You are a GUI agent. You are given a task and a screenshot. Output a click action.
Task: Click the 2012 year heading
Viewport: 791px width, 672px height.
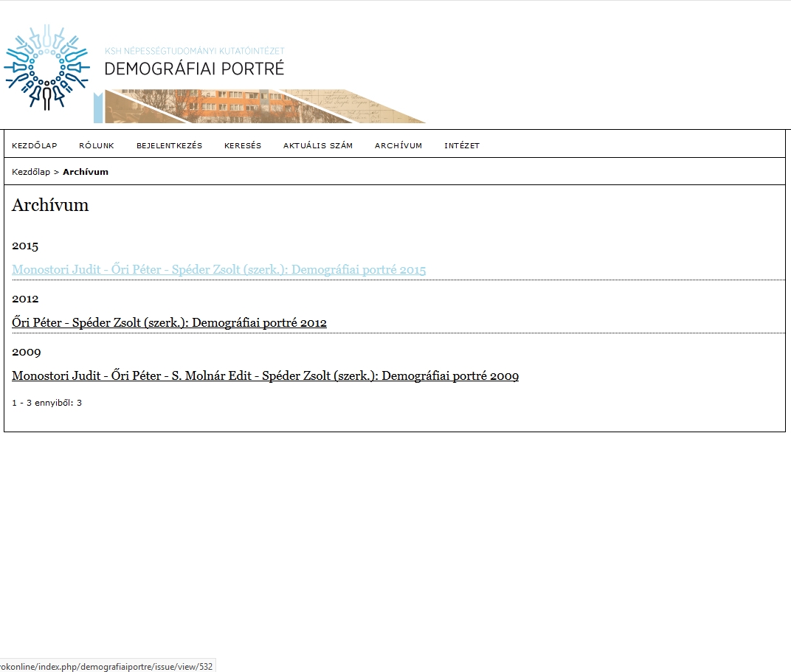tap(25, 299)
